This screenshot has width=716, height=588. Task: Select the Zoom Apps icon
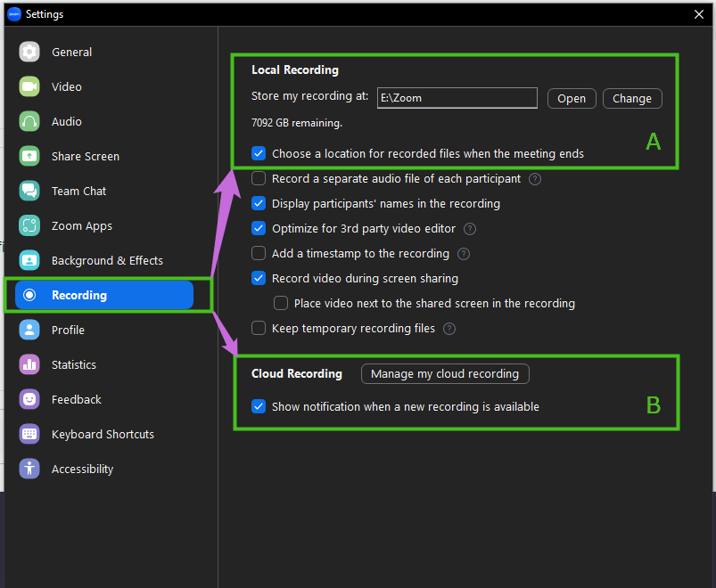click(x=29, y=225)
